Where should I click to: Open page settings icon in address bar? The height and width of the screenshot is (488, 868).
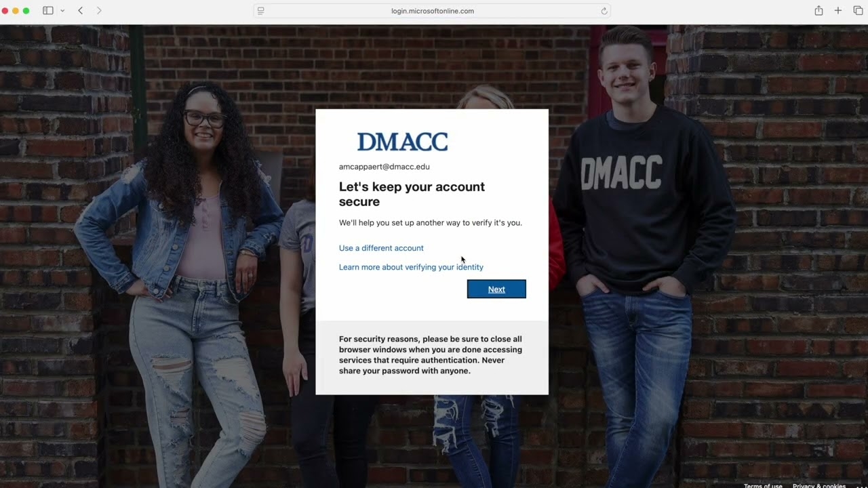coord(261,11)
